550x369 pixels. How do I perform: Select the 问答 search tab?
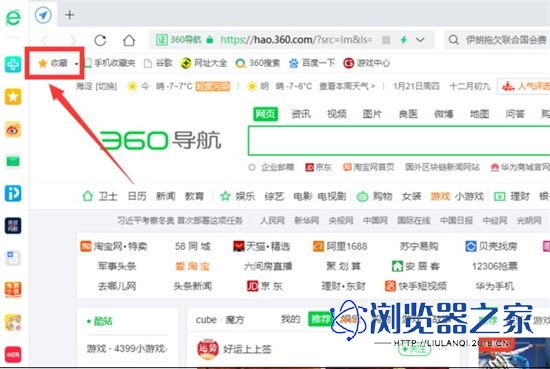515,114
